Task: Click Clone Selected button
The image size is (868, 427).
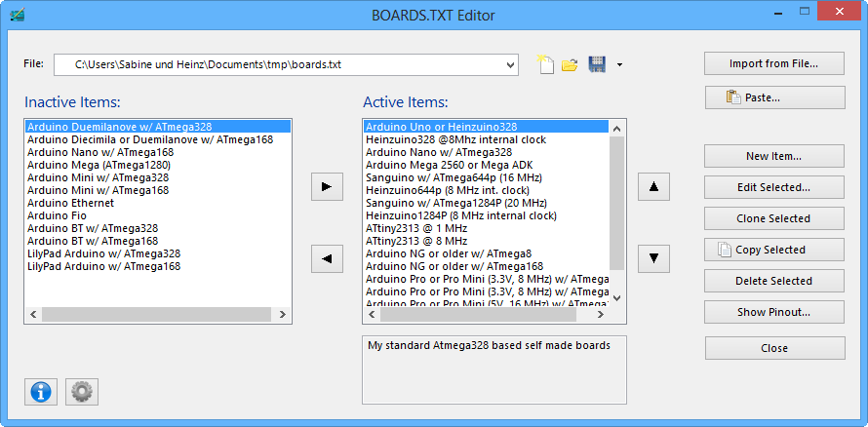Action: coord(774,218)
